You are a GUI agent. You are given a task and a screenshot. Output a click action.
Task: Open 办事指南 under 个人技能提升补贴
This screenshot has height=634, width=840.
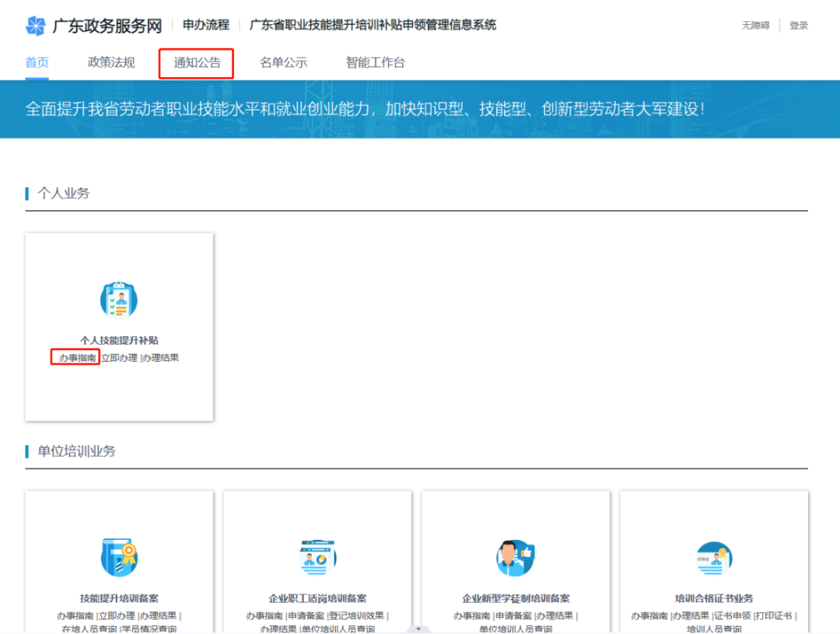(x=78, y=358)
